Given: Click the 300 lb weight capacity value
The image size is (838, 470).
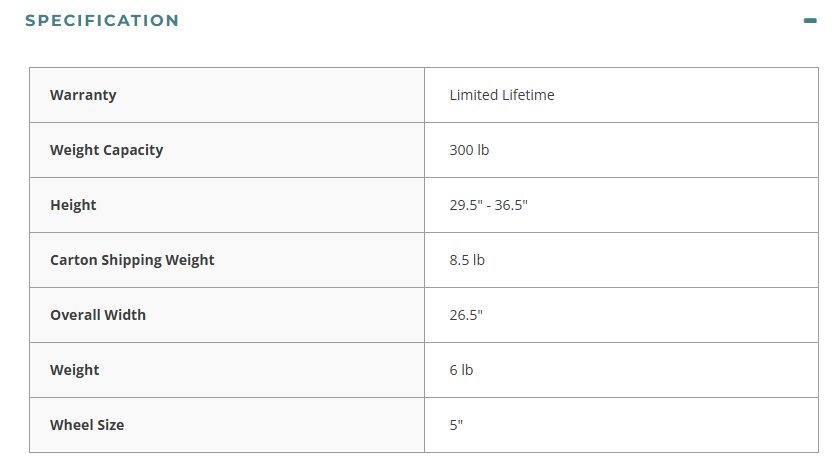Looking at the screenshot, I should (x=469, y=150).
